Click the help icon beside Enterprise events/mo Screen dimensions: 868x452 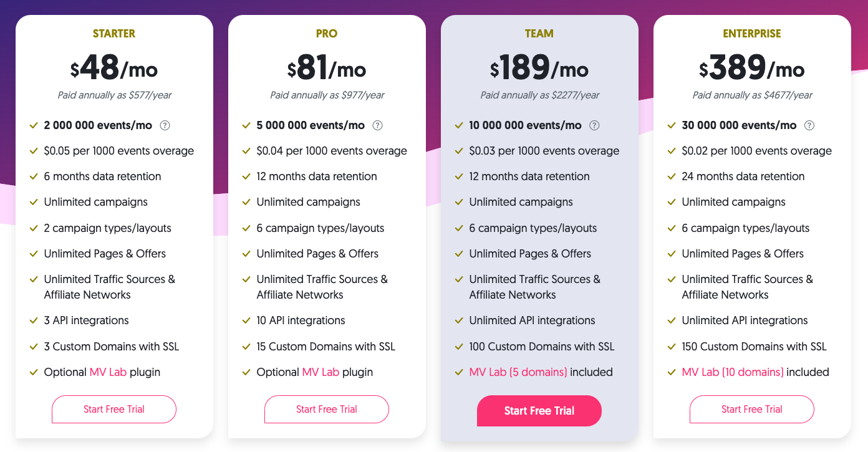(809, 125)
